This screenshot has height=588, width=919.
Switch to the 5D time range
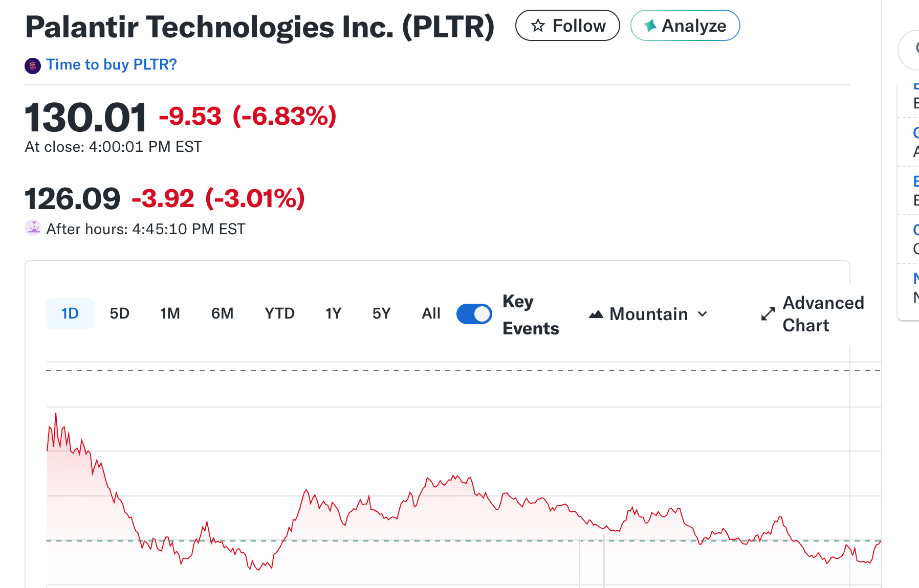pyautogui.click(x=120, y=313)
